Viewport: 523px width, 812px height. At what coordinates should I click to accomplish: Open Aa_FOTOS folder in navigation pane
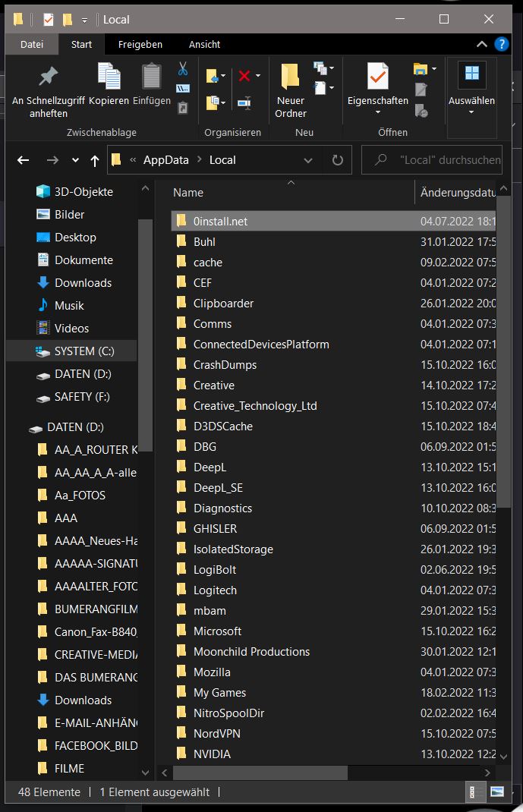pos(73,495)
